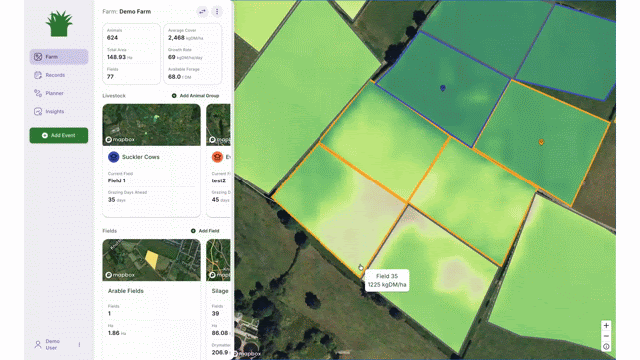This screenshot has height=360, width=640.
Task: Click the Demo User profile icon
Action: point(38,344)
